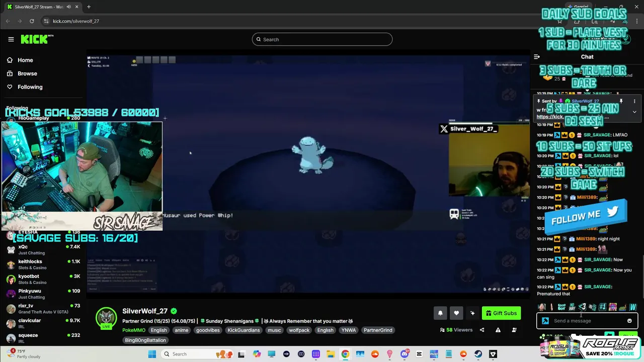This screenshot has width=644, height=362.
Task: Open Browse in sidebar
Action: click(x=21, y=73)
